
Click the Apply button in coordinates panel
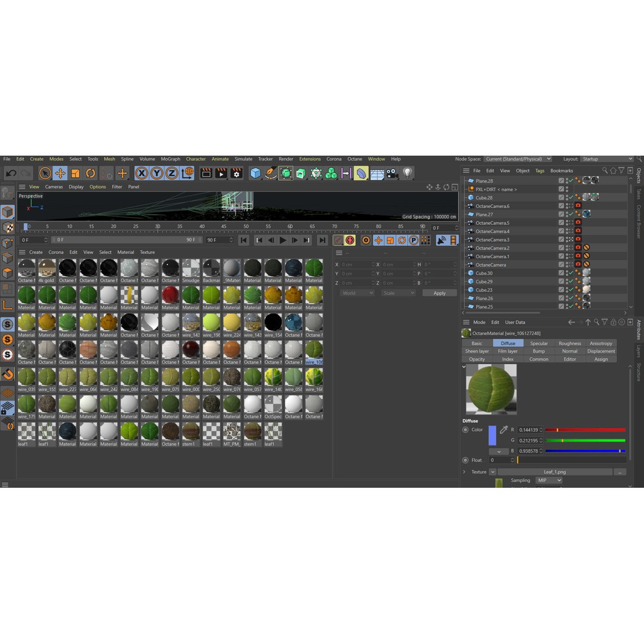click(439, 293)
